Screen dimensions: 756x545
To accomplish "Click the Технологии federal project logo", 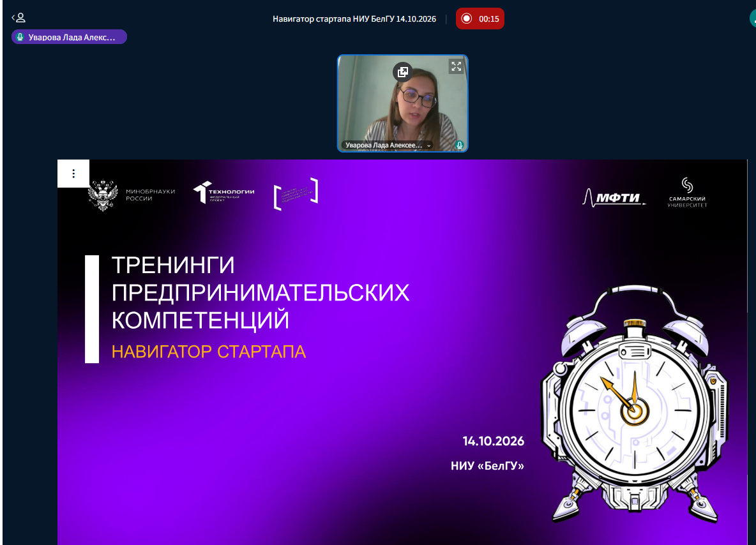I will tap(223, 192).
